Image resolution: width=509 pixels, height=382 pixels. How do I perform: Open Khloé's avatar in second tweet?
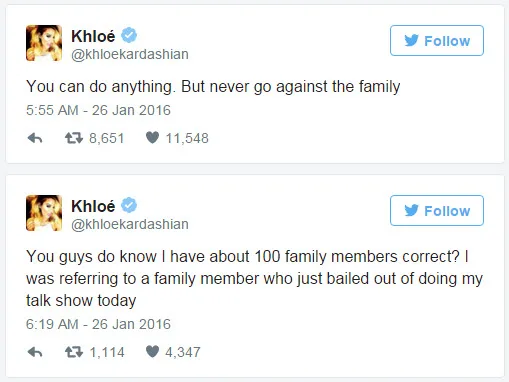[44, 213]
